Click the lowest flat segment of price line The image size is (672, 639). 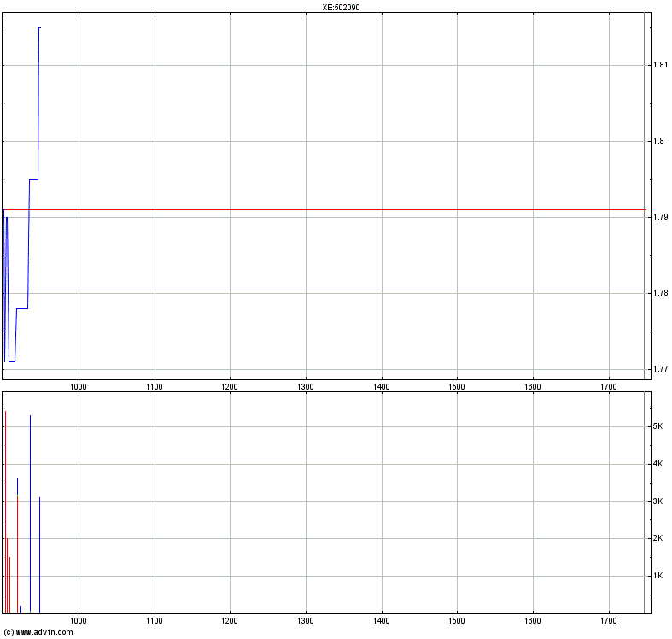click(x=11, y=361)
